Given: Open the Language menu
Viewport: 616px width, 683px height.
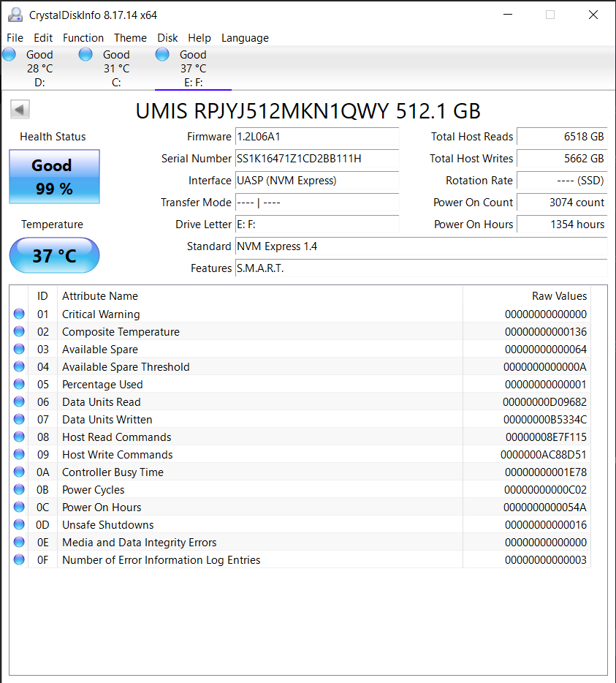Looking at the screenshot, I should point(245,38).
